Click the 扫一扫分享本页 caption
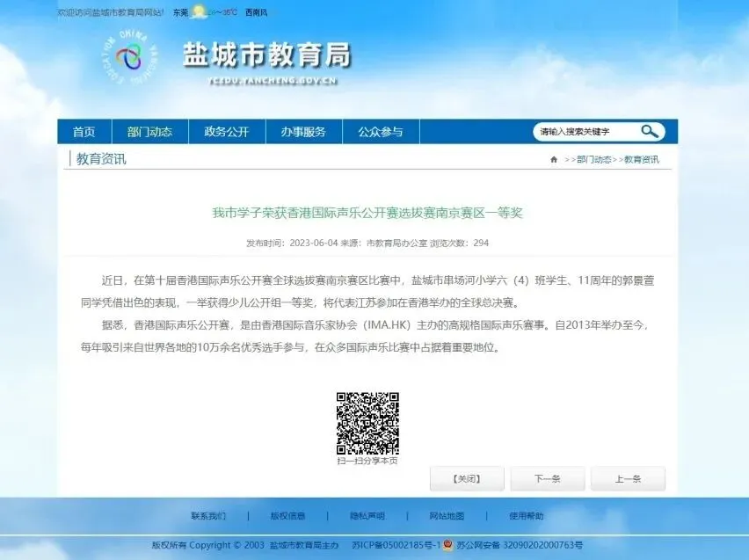749x560 pixels. [x=367, y=461]
